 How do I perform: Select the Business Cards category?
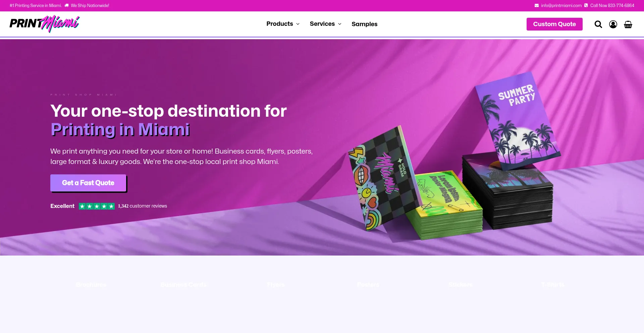pyautogui.click(x=183, y=285)
